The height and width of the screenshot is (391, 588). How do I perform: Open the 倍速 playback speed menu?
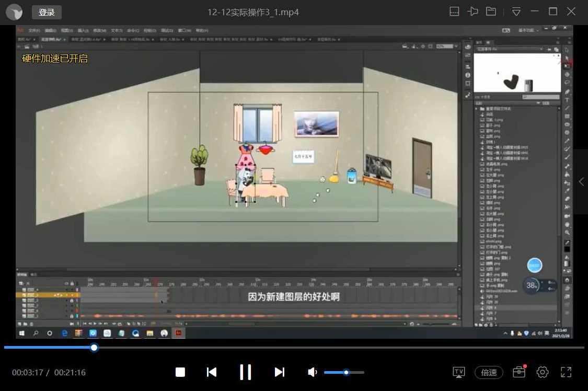tap(488, 372)
